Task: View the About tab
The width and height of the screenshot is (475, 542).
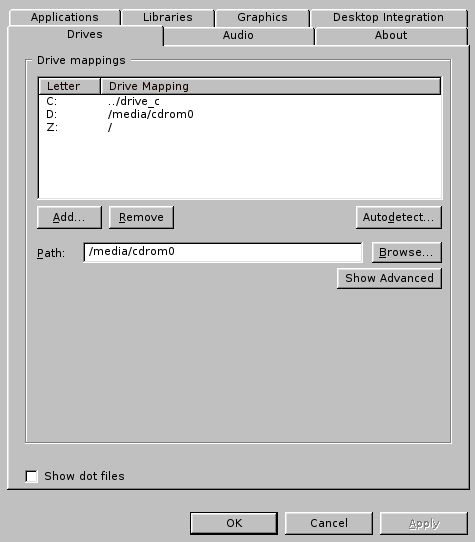Action: [x=391, y=35]
